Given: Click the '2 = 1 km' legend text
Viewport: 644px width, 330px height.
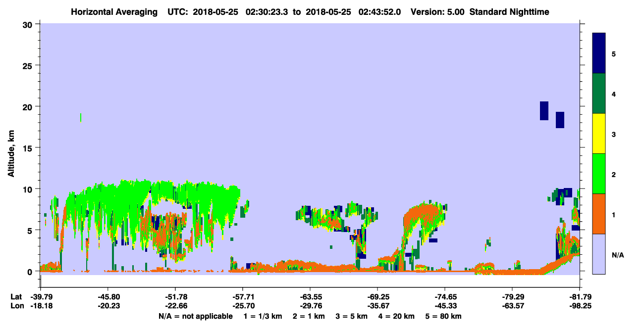Looking at the screenshot, I should (x=309, y=316).
